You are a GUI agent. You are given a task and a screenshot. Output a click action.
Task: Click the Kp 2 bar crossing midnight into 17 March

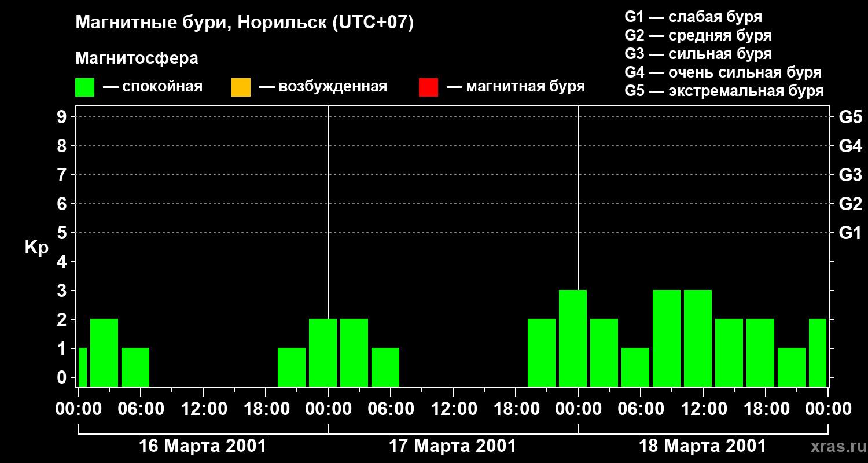tap(323, 352)
